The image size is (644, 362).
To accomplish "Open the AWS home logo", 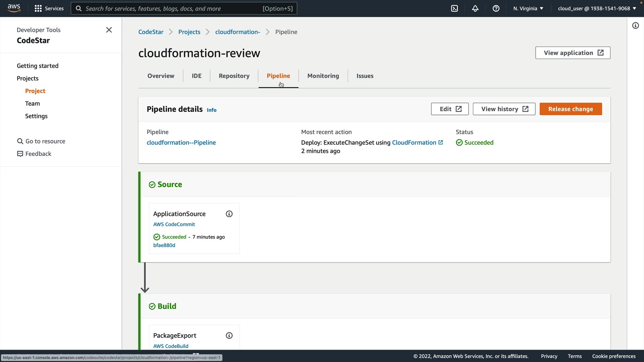I will [x=14, y=8].
